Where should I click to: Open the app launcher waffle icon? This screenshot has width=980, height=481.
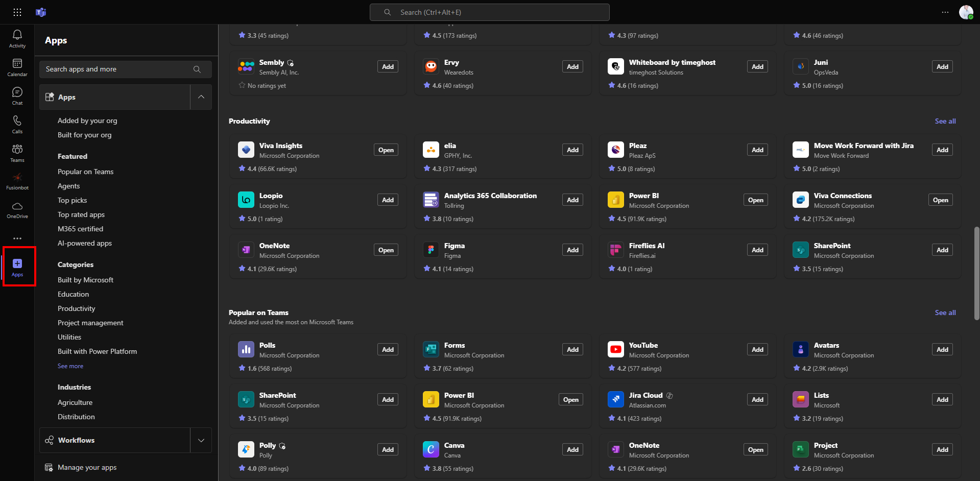click(x=17, y=12)
